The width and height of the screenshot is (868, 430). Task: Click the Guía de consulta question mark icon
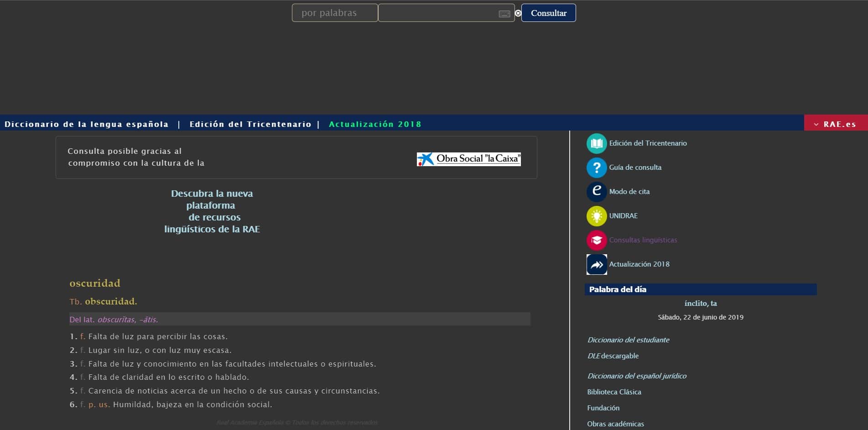click(597, 168)
